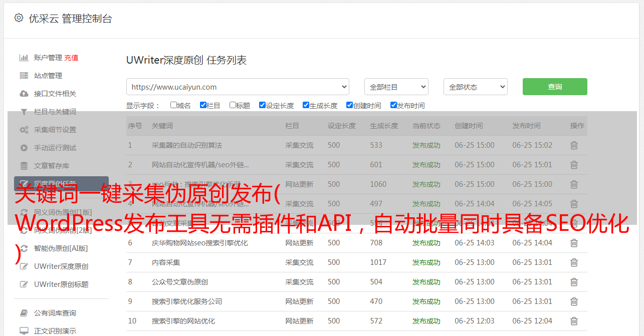644x336 pixels.
Task: Click trash icon in row published 06-25 15:01
Action: point(574,165)
